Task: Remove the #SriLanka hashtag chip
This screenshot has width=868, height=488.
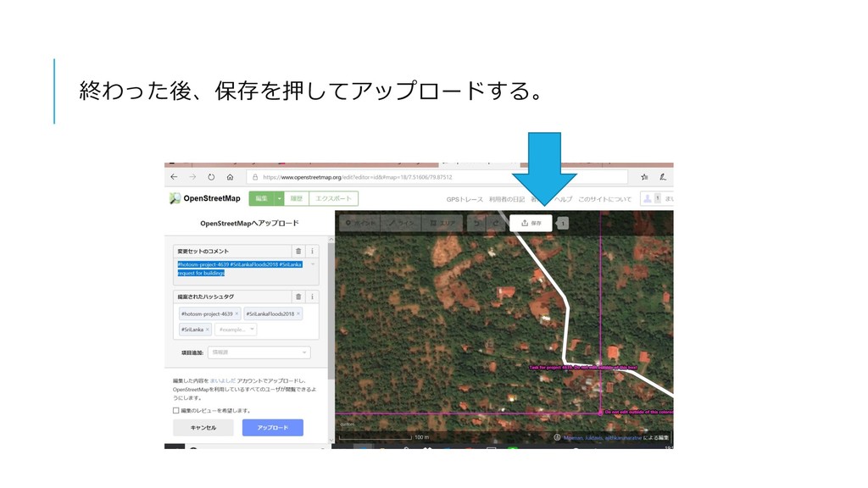Action: point(208,330)
